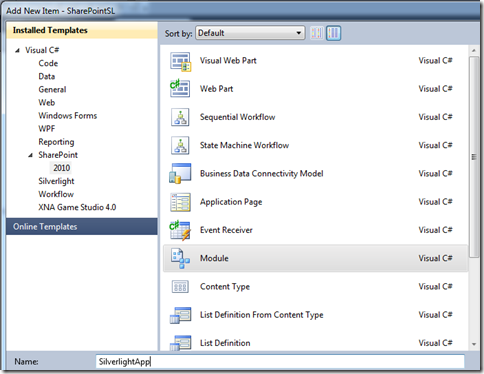Viewport: 484px width, 374px height.
Task: Select the Windows Forms category
Action: pyautogui.click(x=67, y=116)
